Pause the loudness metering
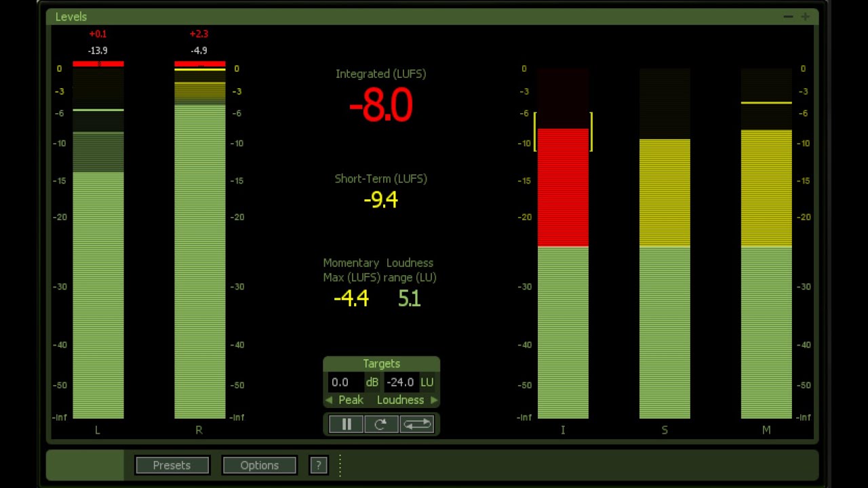 347,424
